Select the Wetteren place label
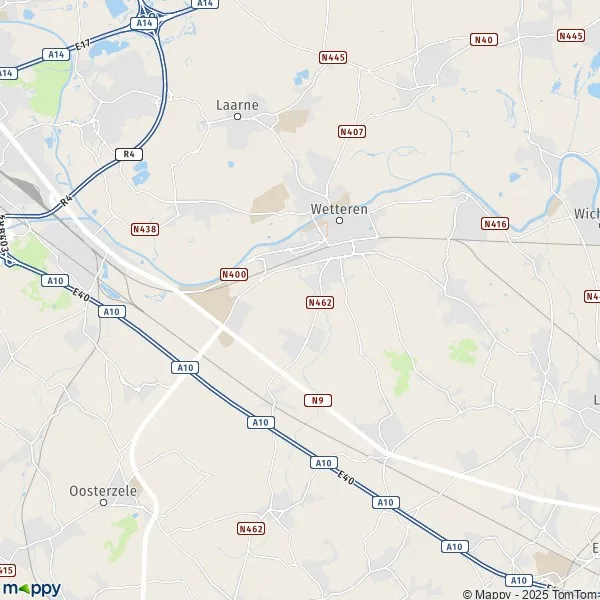Screen dimensions: 600x600 339,209
